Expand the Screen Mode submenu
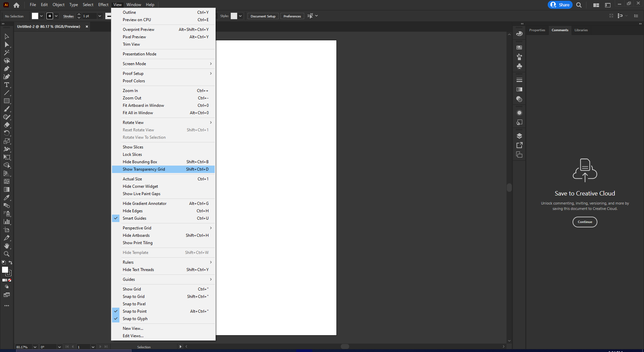This screenshot has height=352, width=644. [x=163, y=64]
